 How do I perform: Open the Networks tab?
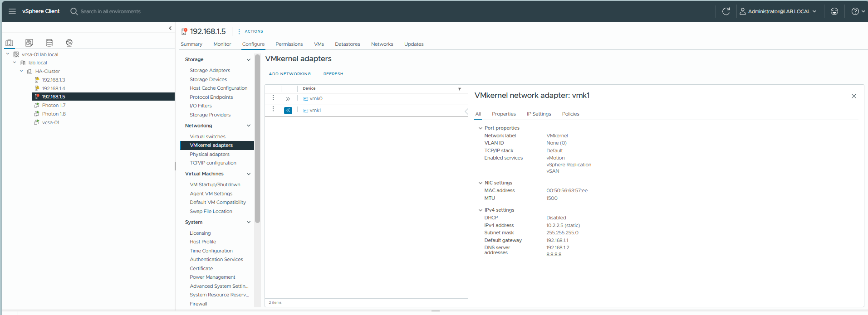click(x=382, y=44)
